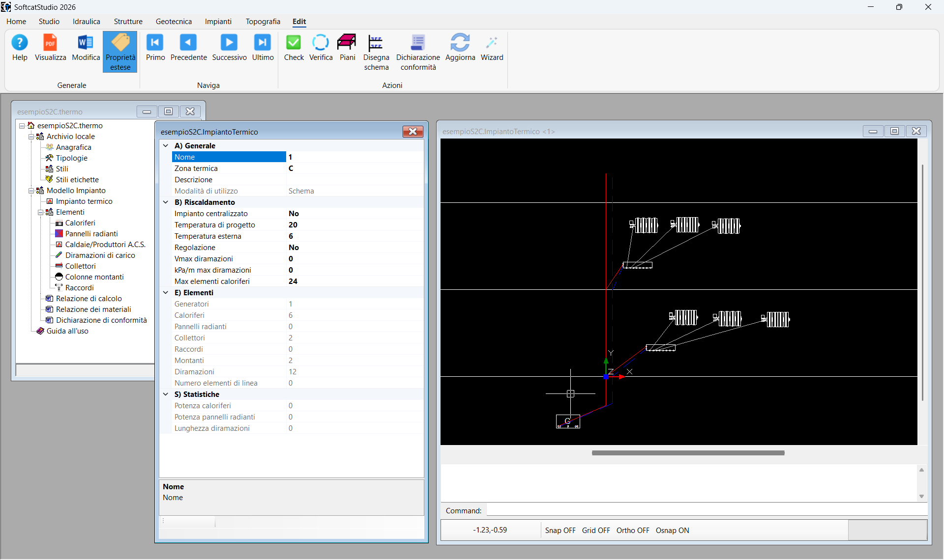Click Disegna schema icon
944x560 pixels.
coord(376,53)
